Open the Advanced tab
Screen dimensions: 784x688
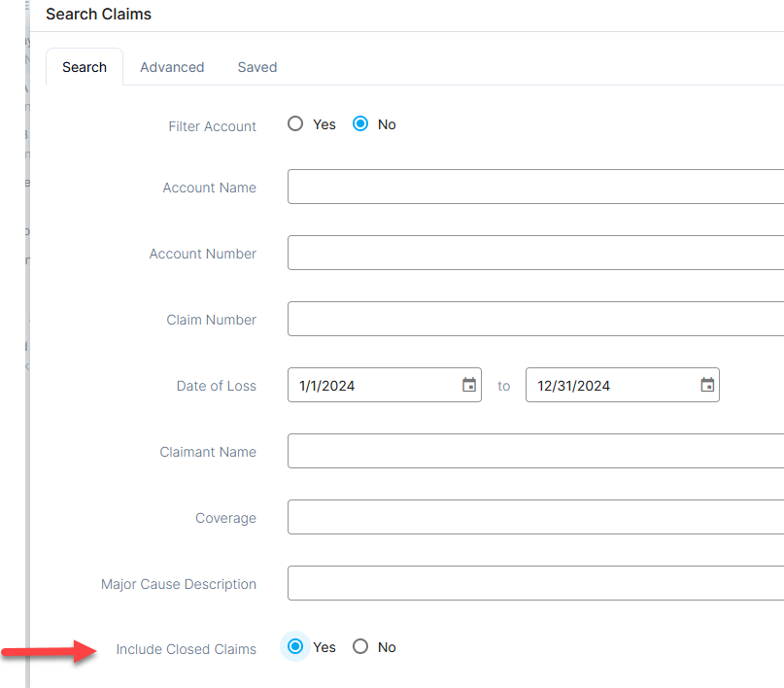[x=172, y=67]
